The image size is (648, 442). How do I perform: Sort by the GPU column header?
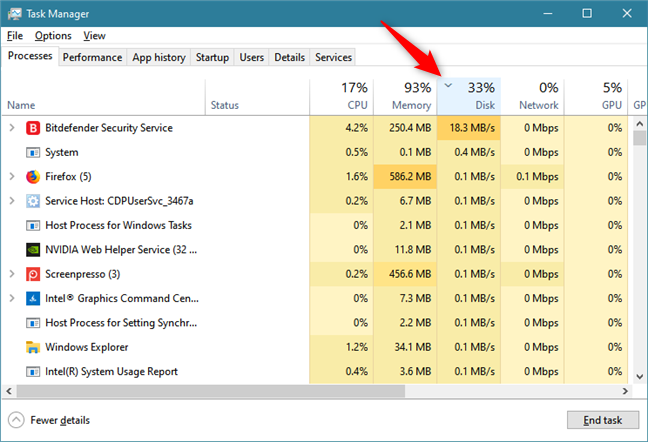tap(596, 97)
